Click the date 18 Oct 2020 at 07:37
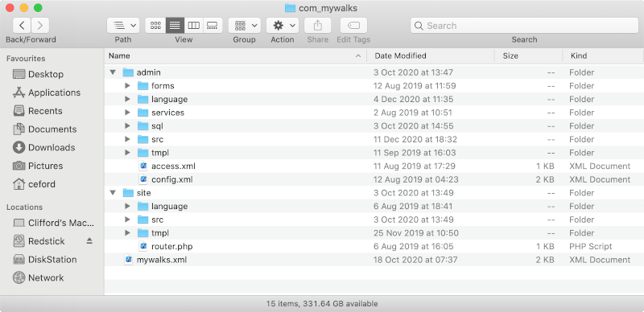Image resolution: width=644 pixels, height=312 pixels. [415, 260]
